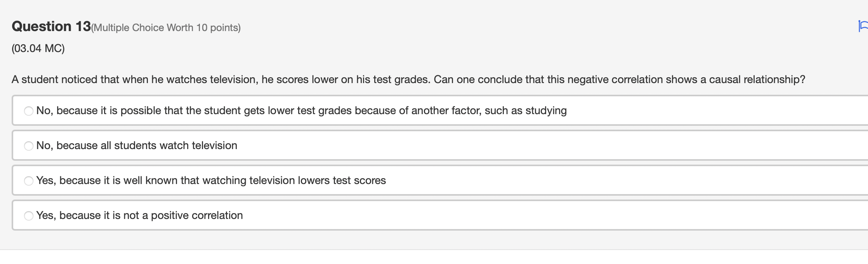This screenshot has width=868, height=264.
Task: Click the word "studying" in the first answer
Action: click(546, 111)
